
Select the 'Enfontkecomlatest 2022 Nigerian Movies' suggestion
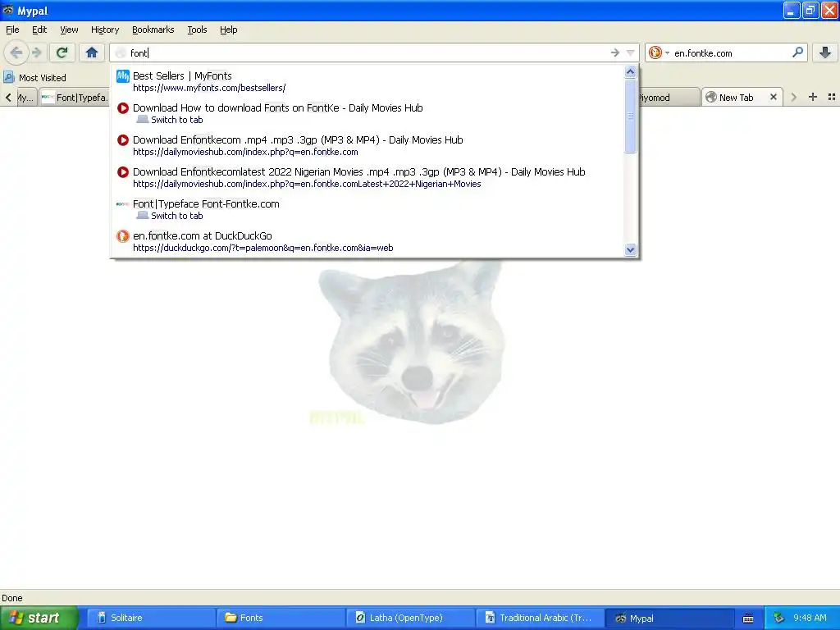coord(367,177)
